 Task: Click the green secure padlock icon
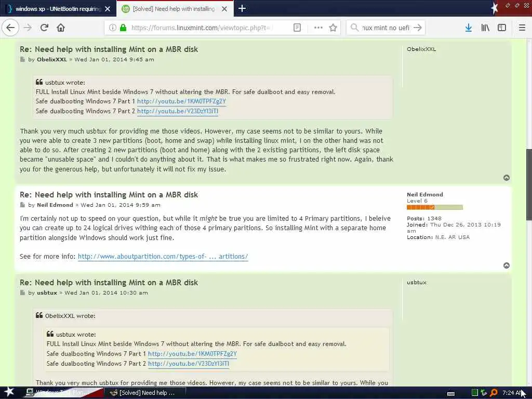coord(123,28)
